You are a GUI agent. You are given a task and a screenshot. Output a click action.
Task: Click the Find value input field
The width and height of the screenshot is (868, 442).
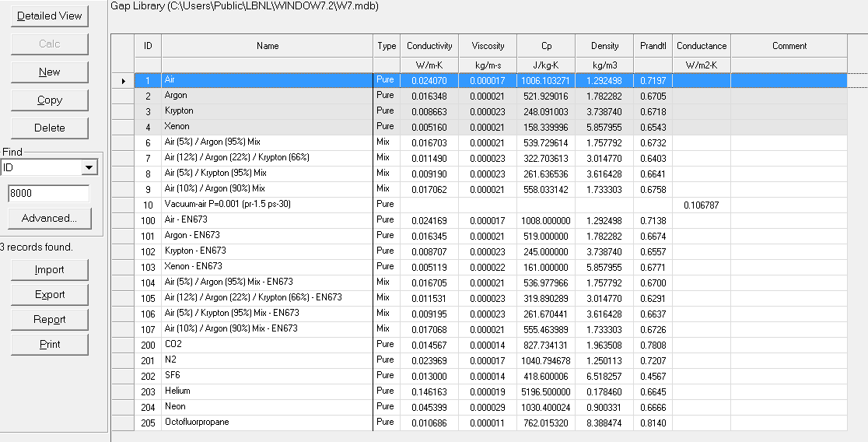pyautogui.click(x=49, y=193)
